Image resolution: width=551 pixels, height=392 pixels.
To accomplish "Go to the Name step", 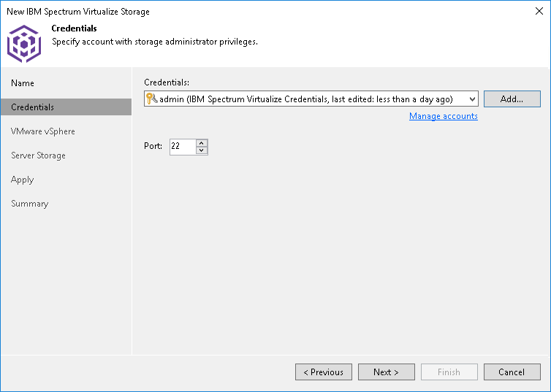I will [x=23, y=83].
